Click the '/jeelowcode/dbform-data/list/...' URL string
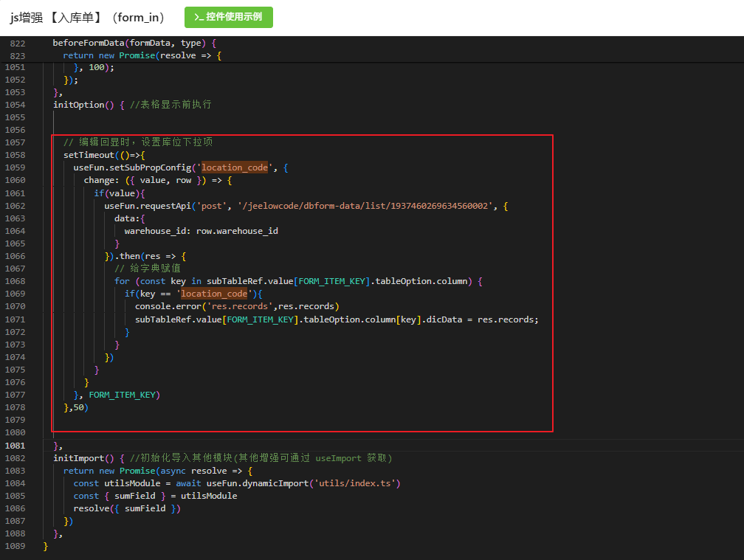Viewport: 744px width, 560px height. point(365,206)
